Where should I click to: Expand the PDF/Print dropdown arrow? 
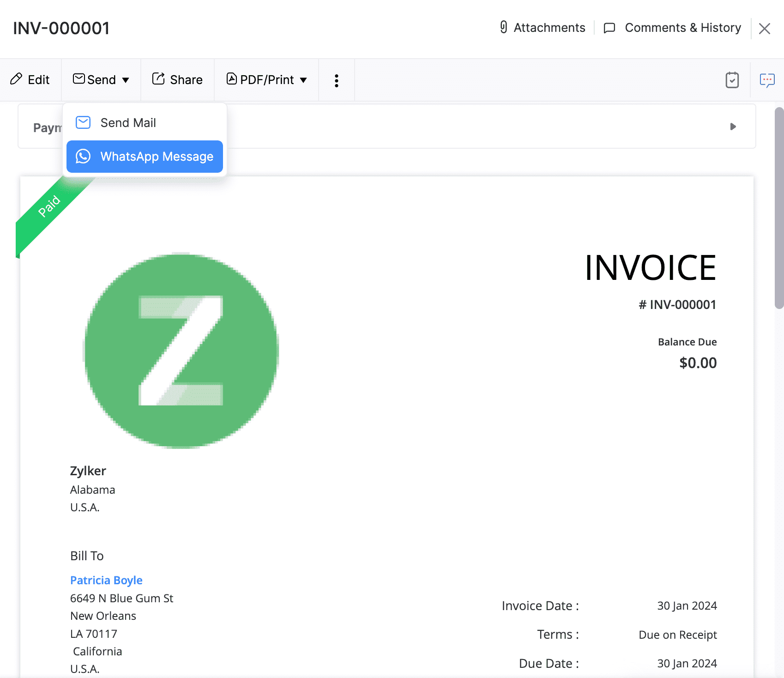click(303, 80)
